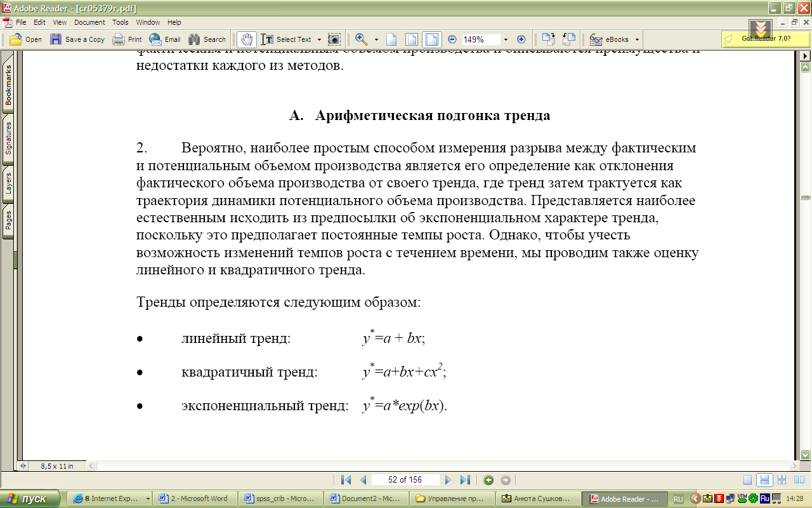Select the Zoom In magnifier tool
This screenshot has width=812, height=508.
coord(362,39)
